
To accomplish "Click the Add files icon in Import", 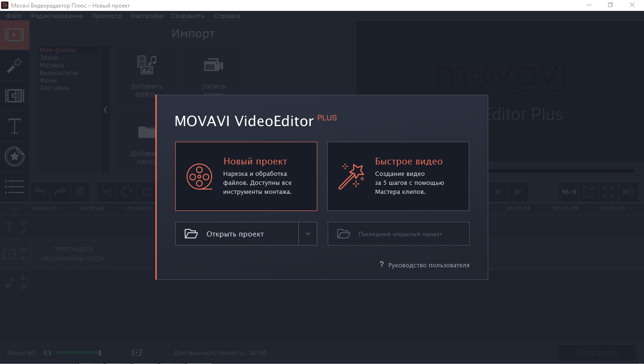I will [147, 64].
